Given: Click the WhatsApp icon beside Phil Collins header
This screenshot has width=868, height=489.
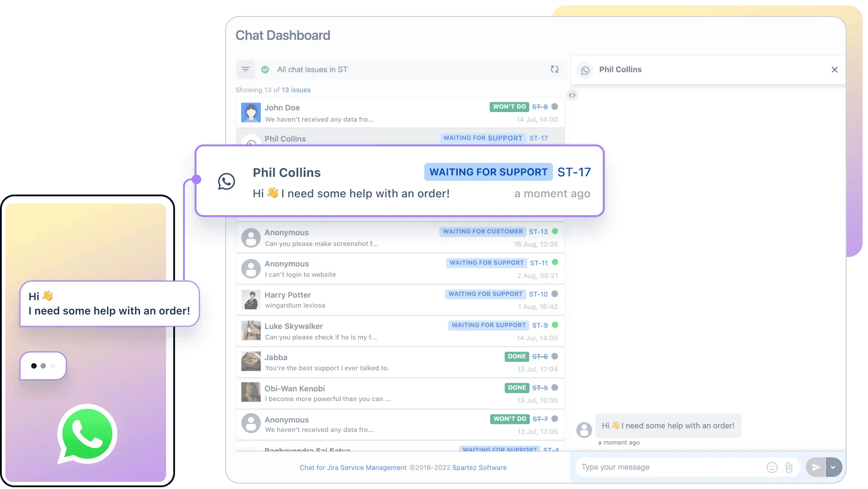Looking at the screenshot, I should (x=585, y=70).
